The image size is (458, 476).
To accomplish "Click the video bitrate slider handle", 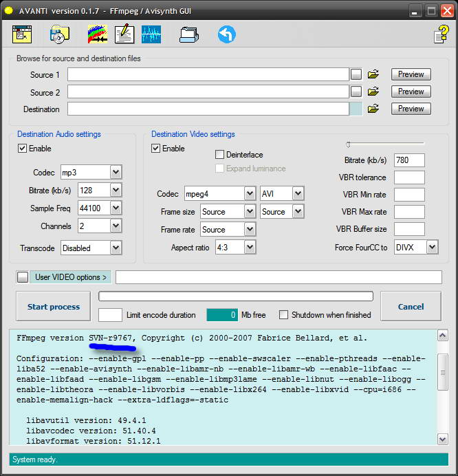I will coord(349,144).
